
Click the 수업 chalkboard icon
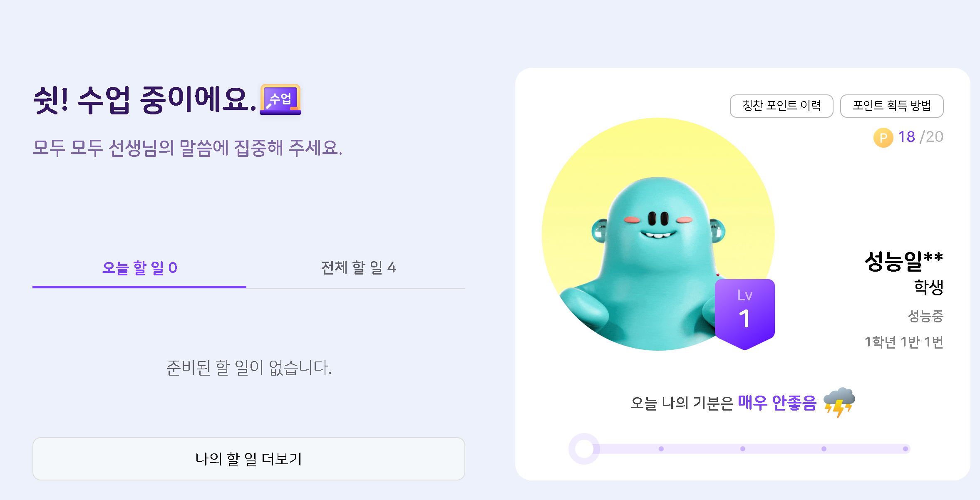click(280, 99)
